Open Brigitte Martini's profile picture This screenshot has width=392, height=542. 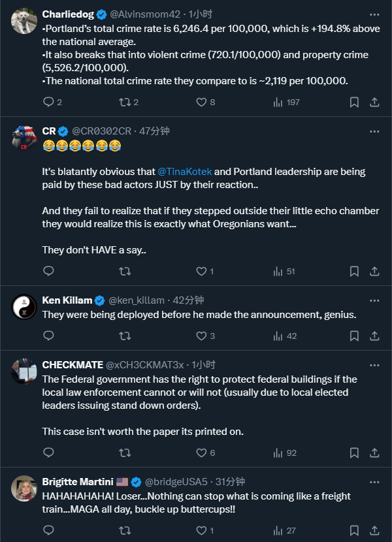pyautogui.click(x=24, y=488)
